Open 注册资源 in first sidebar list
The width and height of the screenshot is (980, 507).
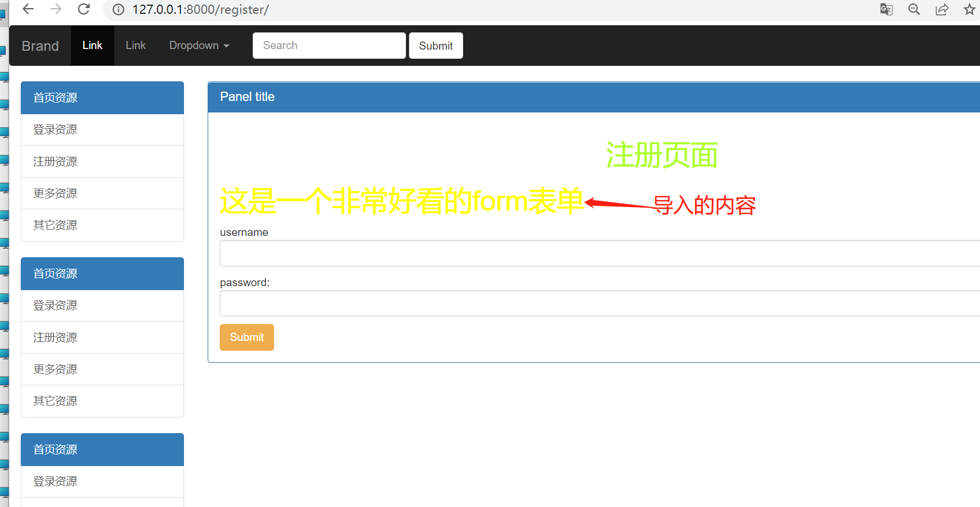click(x=102, y=162)
